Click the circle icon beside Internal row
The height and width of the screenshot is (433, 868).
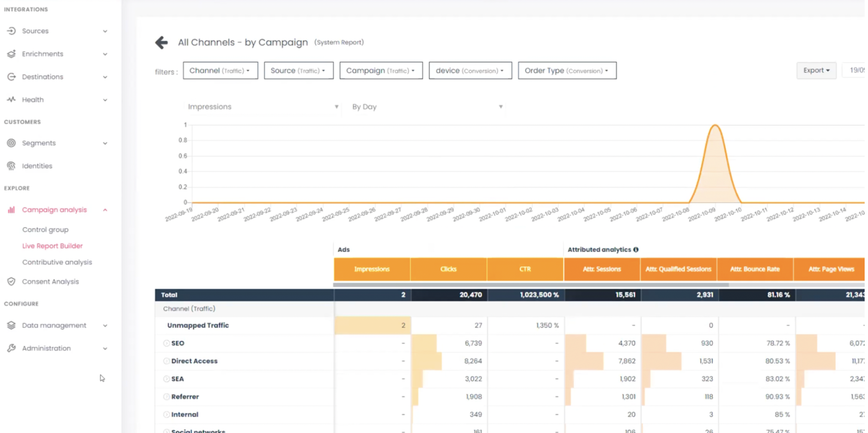[x=166, y=415]
